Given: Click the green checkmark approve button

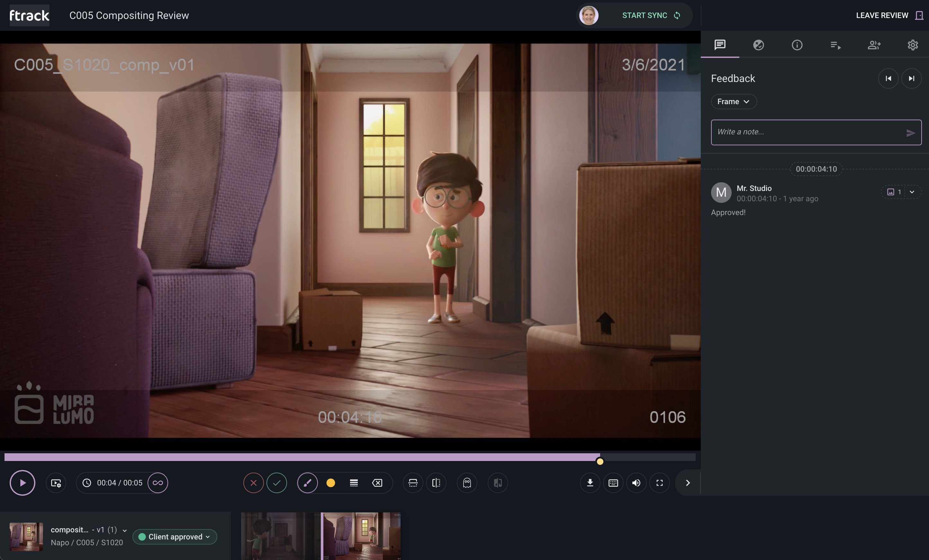Looking at the screenshot, I should (x=277, y=483).
